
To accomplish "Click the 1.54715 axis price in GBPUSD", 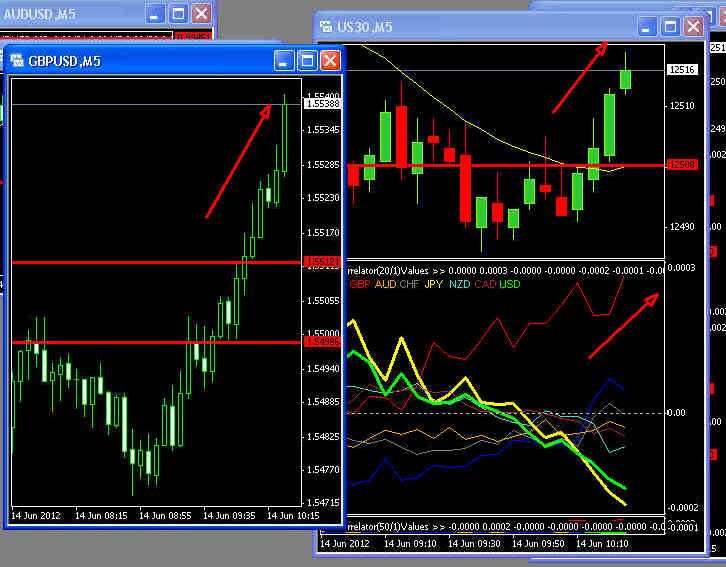I will pos(323,502).
